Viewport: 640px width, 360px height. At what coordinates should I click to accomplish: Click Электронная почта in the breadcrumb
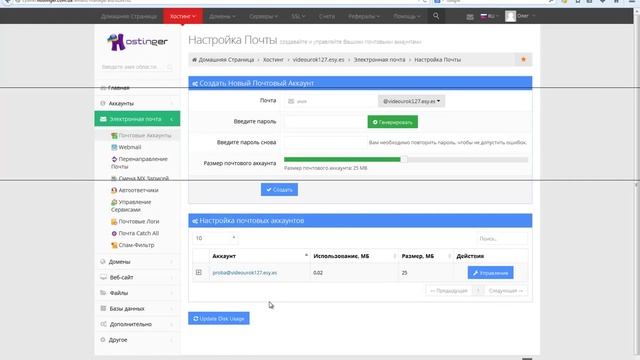(x=379, y=60)
